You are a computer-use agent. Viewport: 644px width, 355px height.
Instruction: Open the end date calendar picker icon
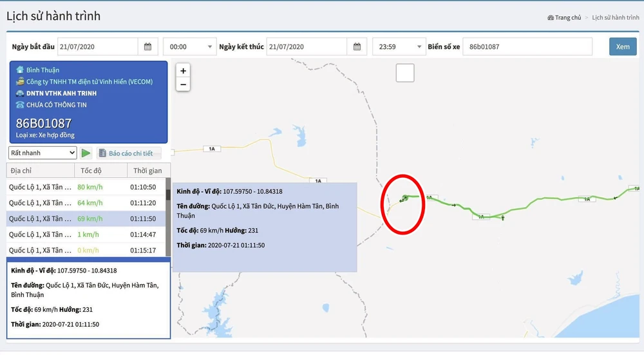357,47
